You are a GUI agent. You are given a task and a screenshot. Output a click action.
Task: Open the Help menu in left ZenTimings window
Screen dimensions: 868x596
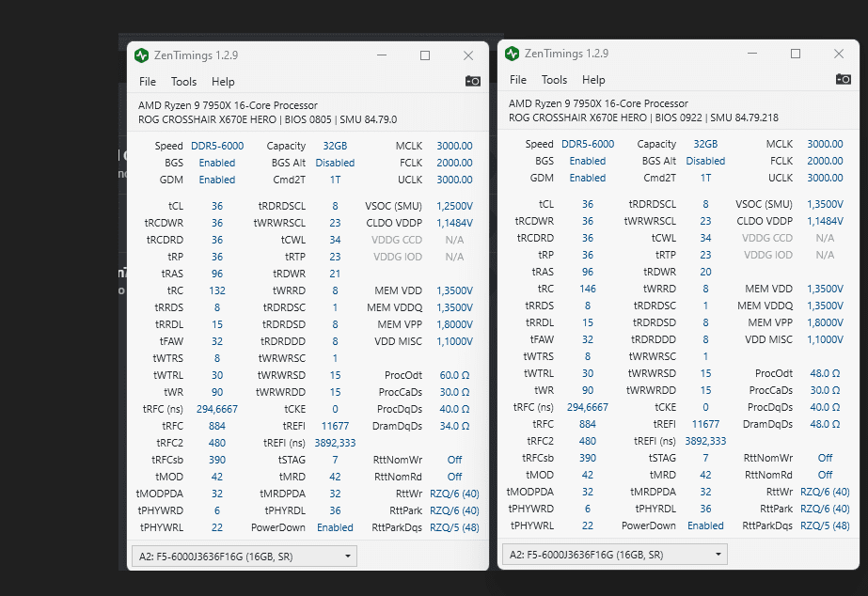(x=223, y=82)
